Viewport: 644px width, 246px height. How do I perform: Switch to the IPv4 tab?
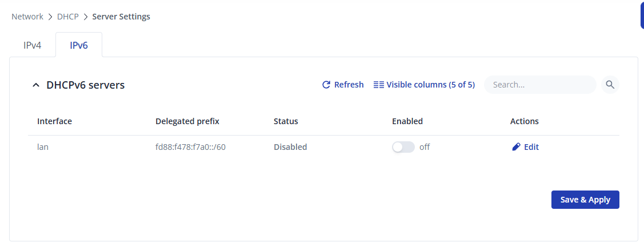click(x=33, y=45)
